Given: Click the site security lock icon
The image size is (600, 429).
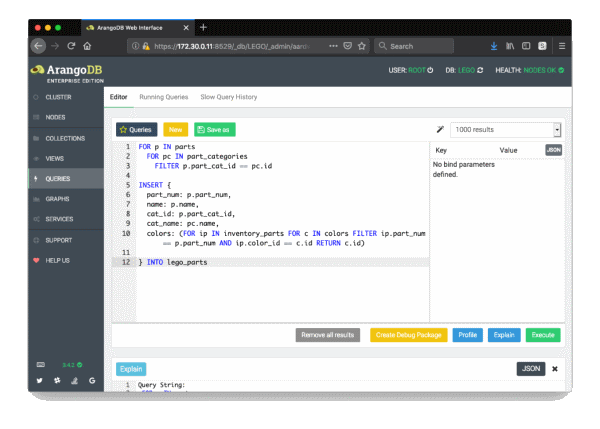Looking at the screenshot, I should (x=146, y=46).
